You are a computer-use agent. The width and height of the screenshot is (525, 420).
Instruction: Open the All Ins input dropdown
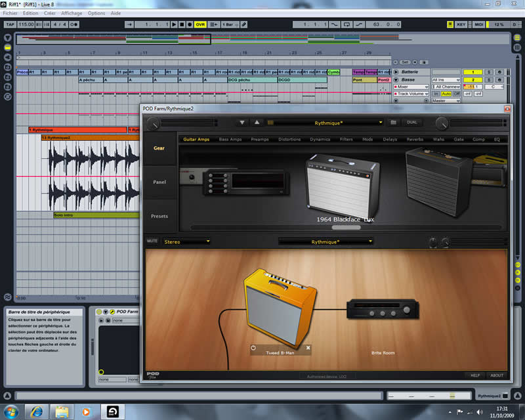(x=446, y=79)
